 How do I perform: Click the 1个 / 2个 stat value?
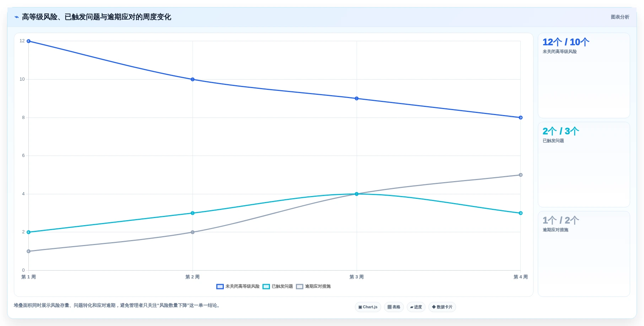click(561, 221)
